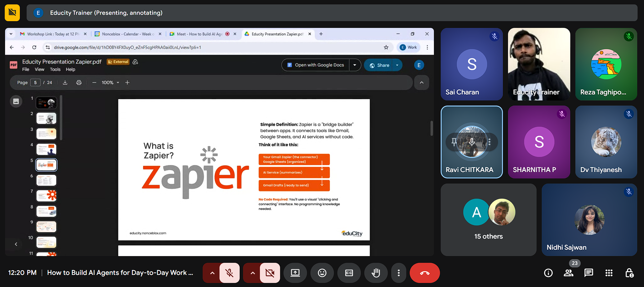
Task: Switch to the Nonceblox Calendar tab
Action: pos(128,34)
